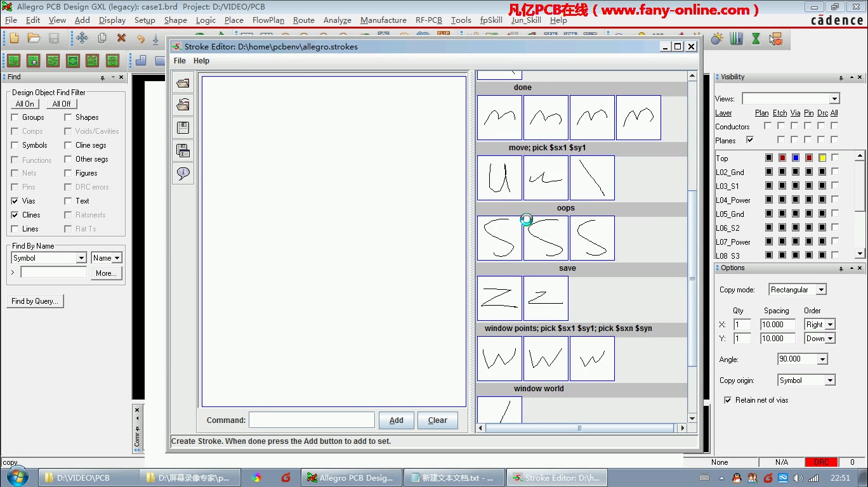
Task: Toggle the Shapes checkbox
Action: click(x=68, y=117)
